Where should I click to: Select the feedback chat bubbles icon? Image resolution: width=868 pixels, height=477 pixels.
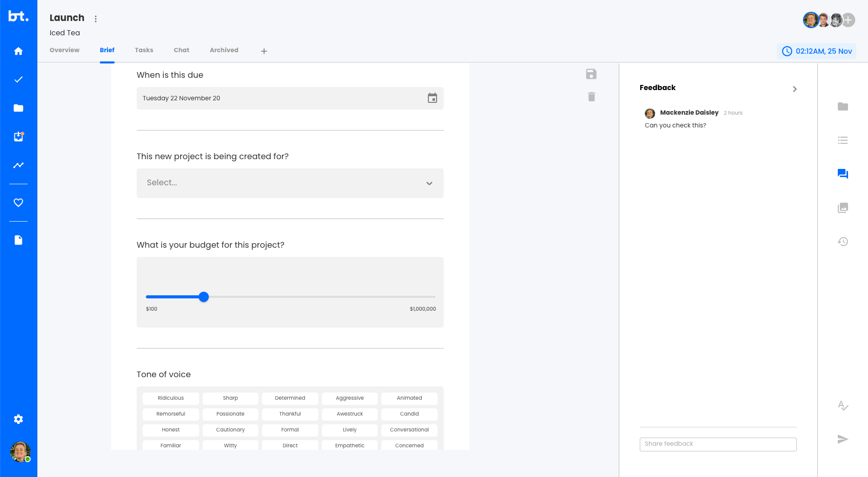[843, 174]
